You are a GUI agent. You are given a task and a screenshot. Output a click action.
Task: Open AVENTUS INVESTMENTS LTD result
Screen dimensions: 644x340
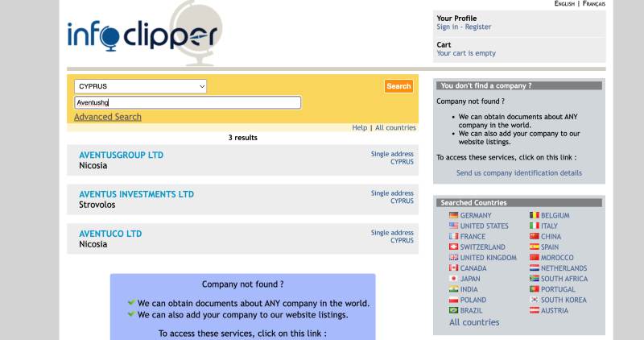(x=136, y=194)
